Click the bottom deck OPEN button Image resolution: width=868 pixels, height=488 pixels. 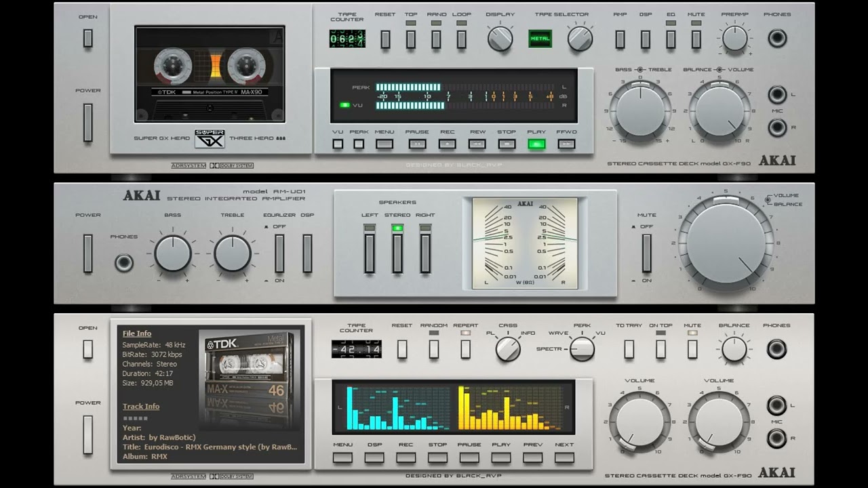pyautogui.click(x=87, y=349)
